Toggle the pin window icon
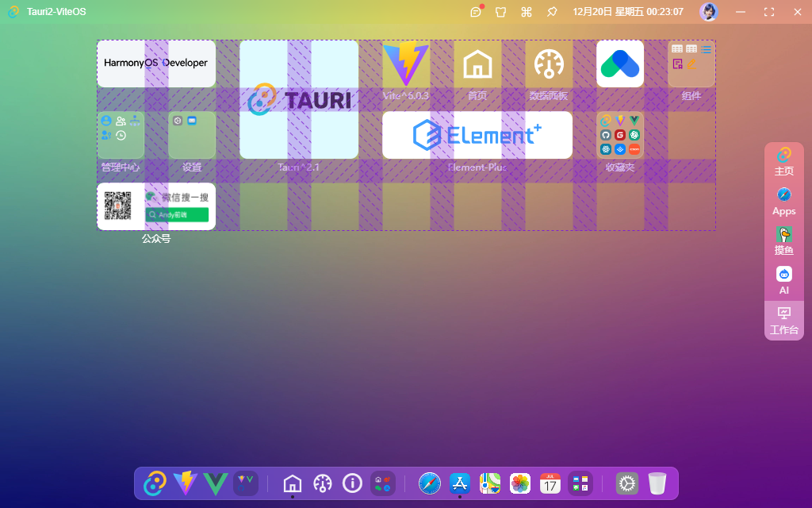Image resolution: width=812 pixels, height=508 pixels. (x=552, y=12)
